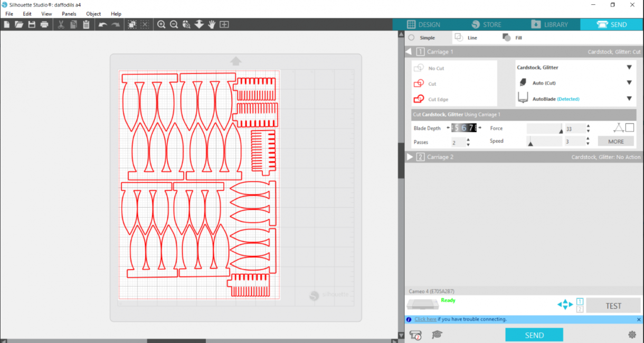Viewport: 644px width, 343px height.
Task: Click the AutoBlade tool icon
Action: click(524, 98)
